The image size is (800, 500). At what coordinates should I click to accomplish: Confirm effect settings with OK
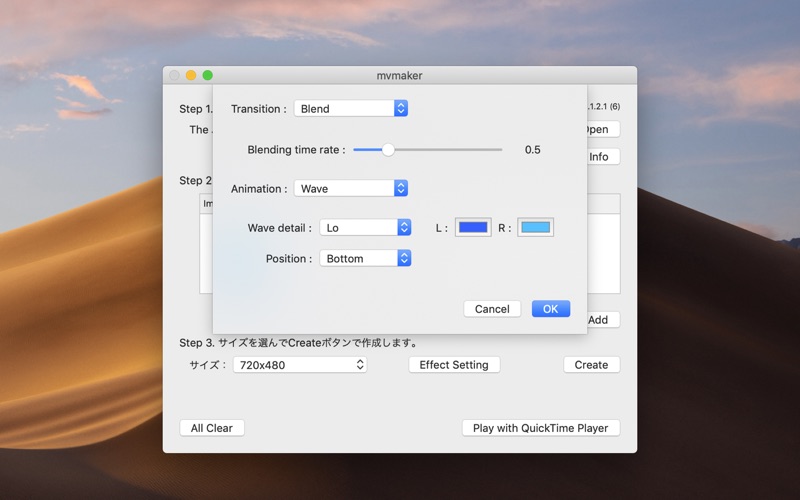[x=551, y=309]
